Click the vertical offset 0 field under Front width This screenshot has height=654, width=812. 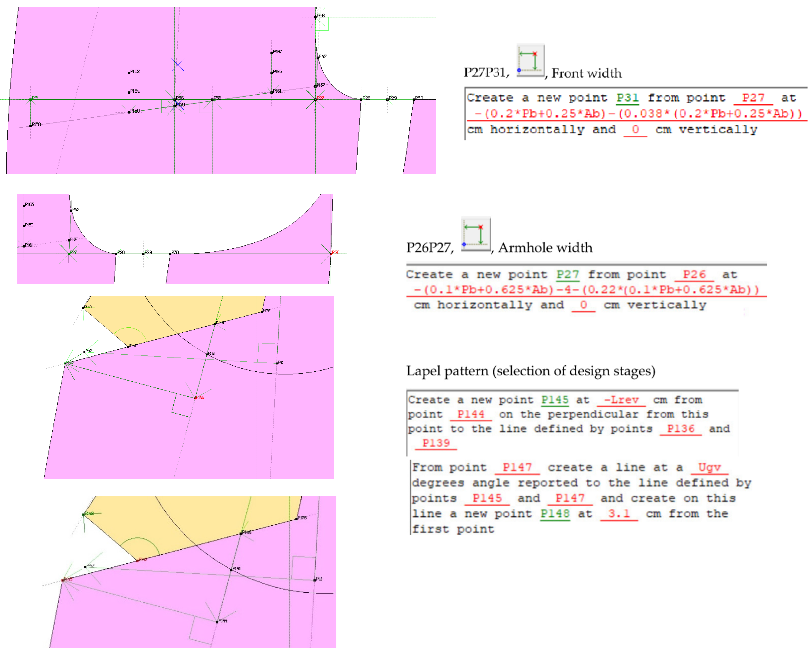click(635, 130)
